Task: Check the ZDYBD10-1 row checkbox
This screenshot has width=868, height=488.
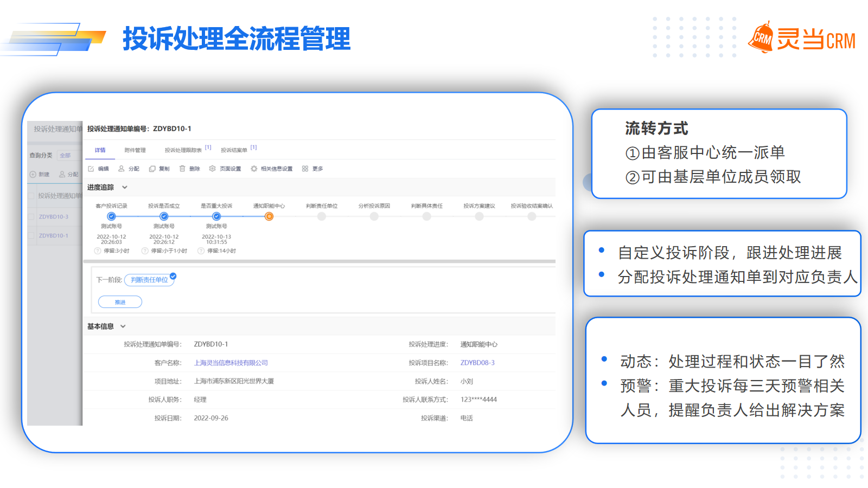Action: coord(31,236)
